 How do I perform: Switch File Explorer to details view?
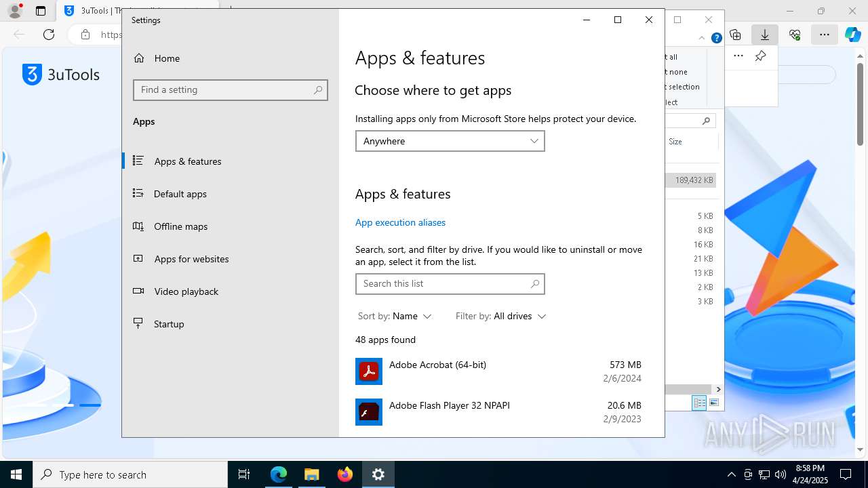699,403
